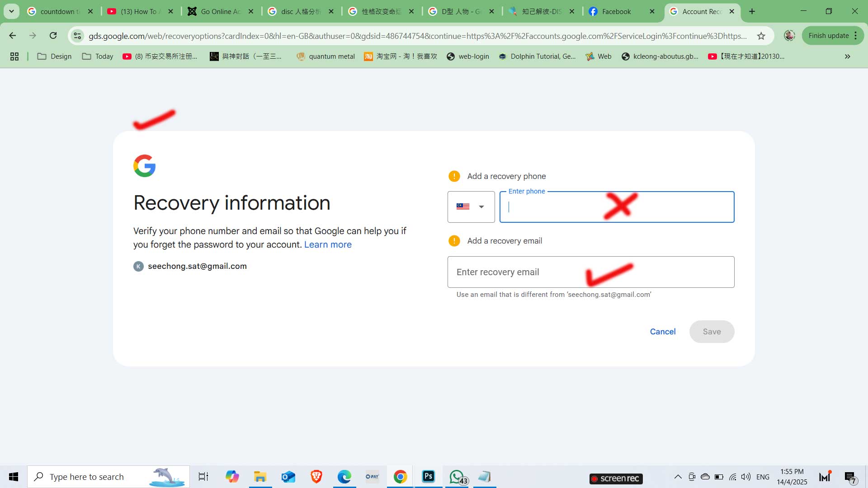The width and height of the screenshot is (868, 488).
Task: Close the Account Recovery tab
Action: pyautogui.click(x=732, y=11)
